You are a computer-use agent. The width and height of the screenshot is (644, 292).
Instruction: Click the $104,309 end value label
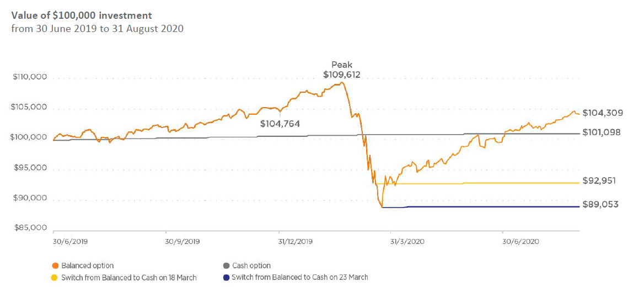tap(603, 113)
